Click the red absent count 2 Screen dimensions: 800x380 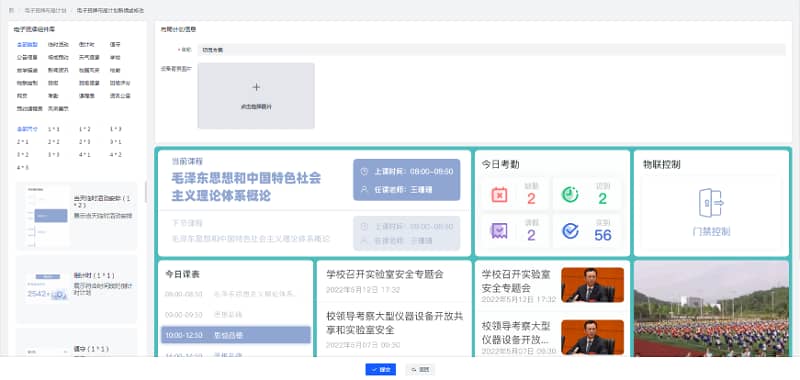coord(531,199)
